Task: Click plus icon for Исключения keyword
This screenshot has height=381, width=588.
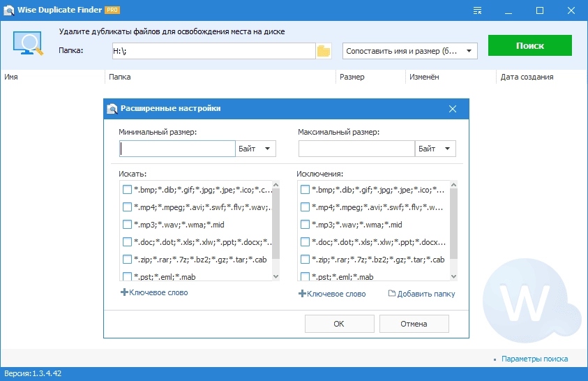Action: click(x=302, y=294)
